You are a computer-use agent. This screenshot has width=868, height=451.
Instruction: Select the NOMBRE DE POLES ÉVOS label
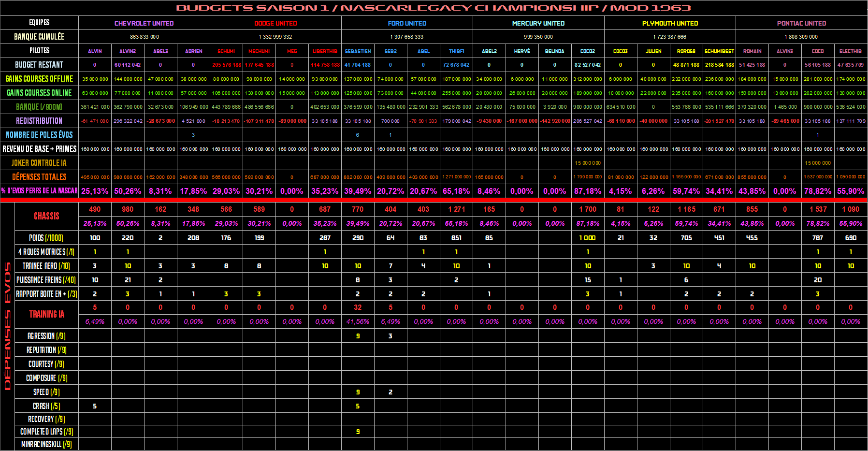pyautogui.click(x=39, y=135)
